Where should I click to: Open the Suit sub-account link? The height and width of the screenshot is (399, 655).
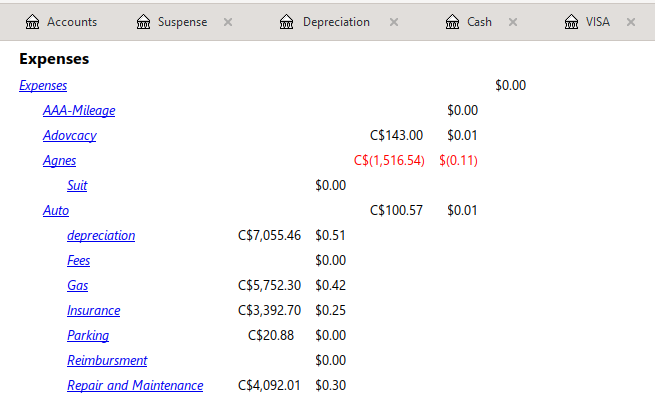pos(77,186)
